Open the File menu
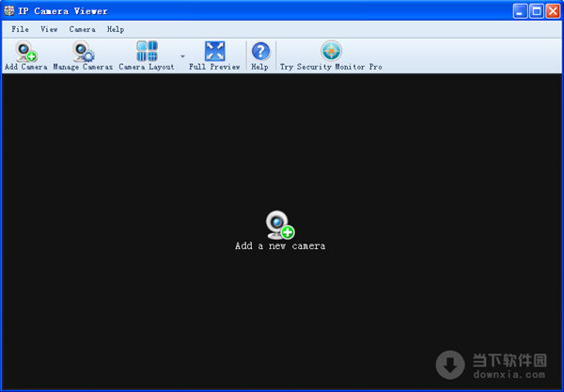This screenshot has height=392, width=564. click(20, 29)
